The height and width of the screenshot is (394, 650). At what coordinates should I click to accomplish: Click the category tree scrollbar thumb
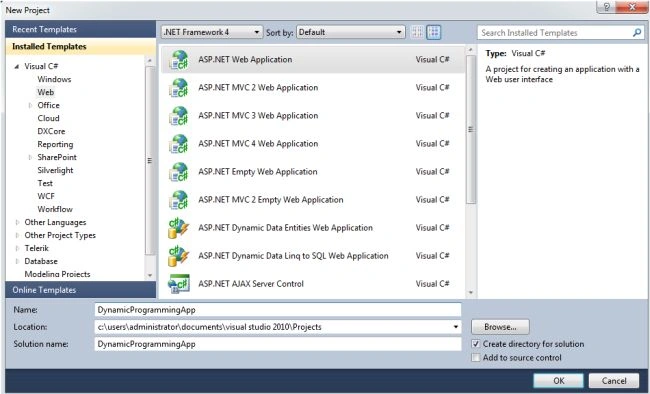point(150,161)
